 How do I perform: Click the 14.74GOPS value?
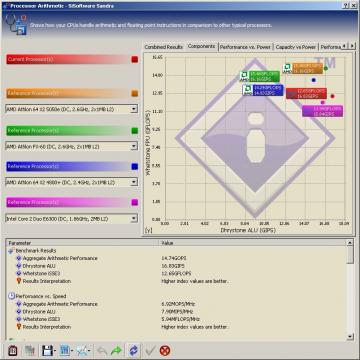[174, 258]
